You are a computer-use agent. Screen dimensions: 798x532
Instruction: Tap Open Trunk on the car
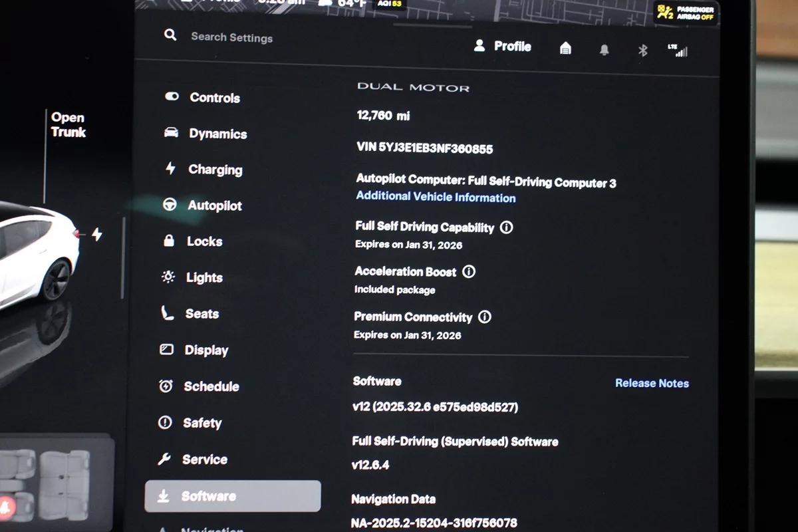(68, 125)
